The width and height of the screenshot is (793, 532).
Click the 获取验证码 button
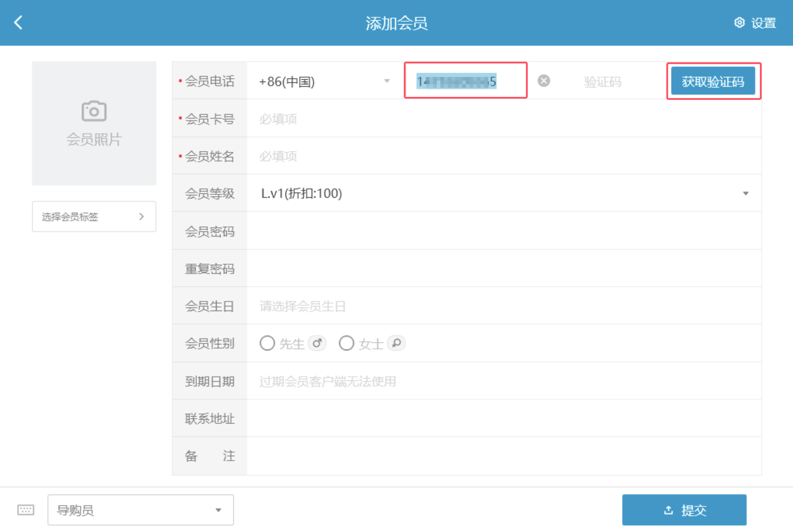pyautogui.click(x=713, y=81)
